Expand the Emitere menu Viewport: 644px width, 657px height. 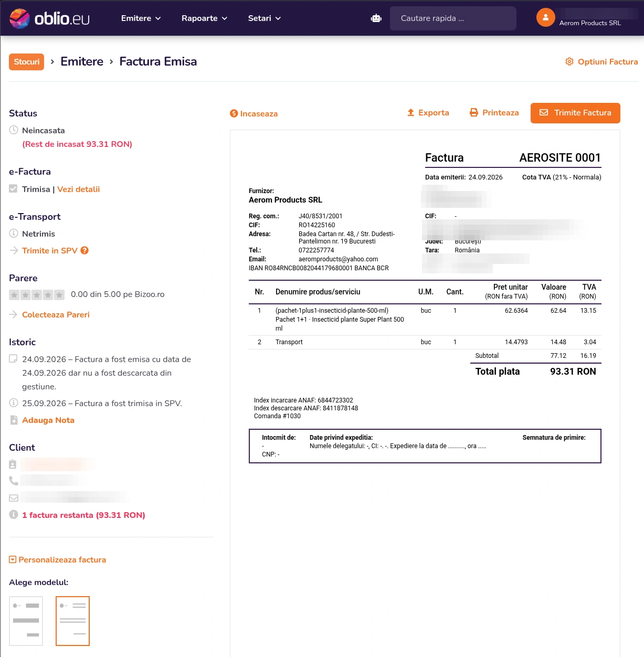141,18
